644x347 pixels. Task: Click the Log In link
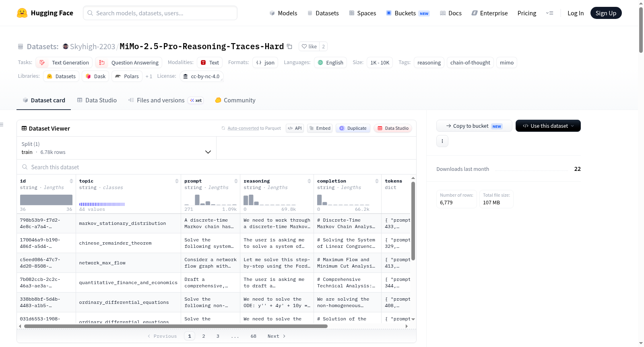point(576,13)
